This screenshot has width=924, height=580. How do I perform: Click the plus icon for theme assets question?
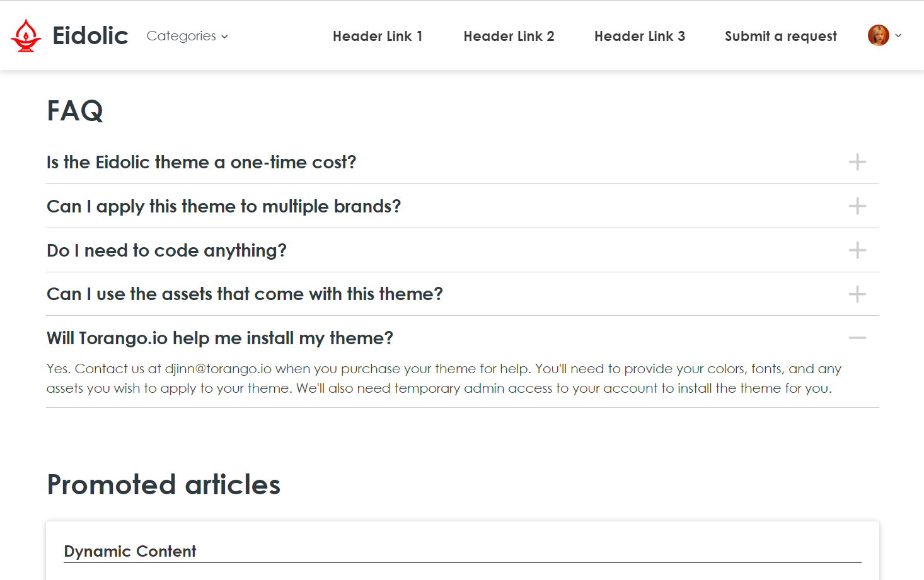(857, 294)
